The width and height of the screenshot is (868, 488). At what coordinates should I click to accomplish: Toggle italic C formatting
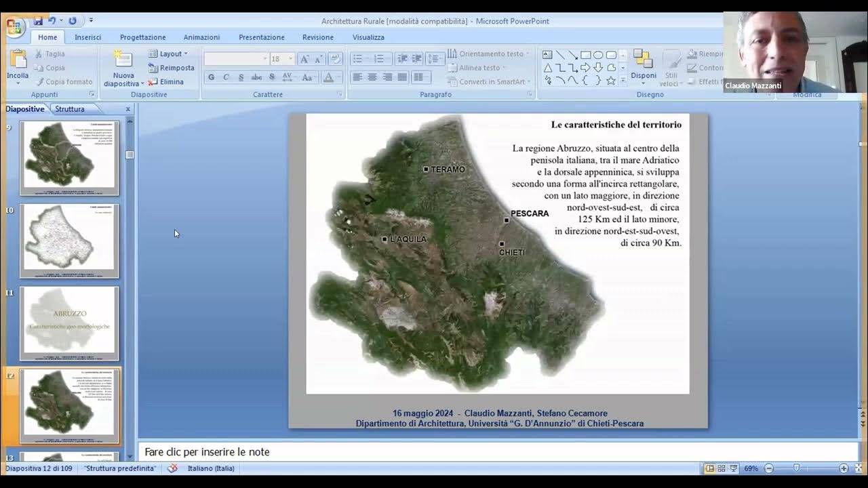pos(226,77)
